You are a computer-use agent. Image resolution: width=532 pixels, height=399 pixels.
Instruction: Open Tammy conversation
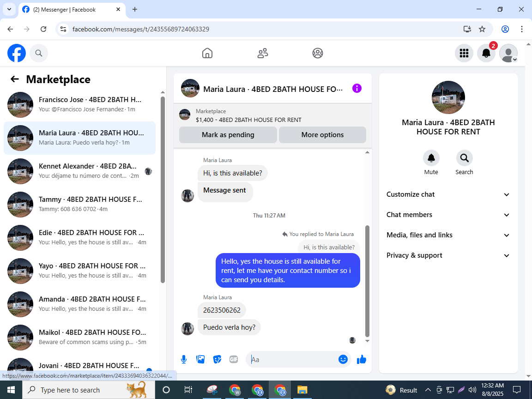(x=80, y=204)
